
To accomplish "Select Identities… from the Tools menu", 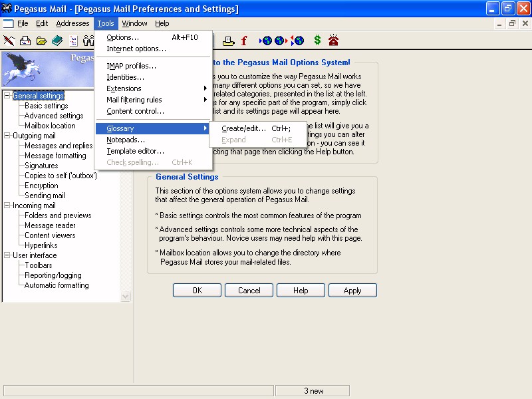I will pos(154,77).
